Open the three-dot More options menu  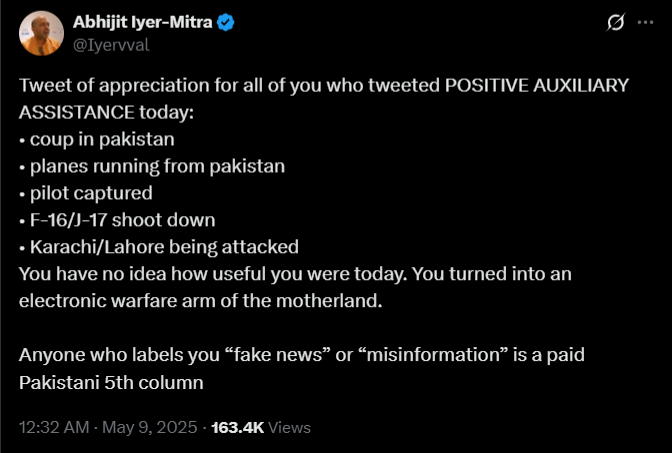click(x=645, y=22)
